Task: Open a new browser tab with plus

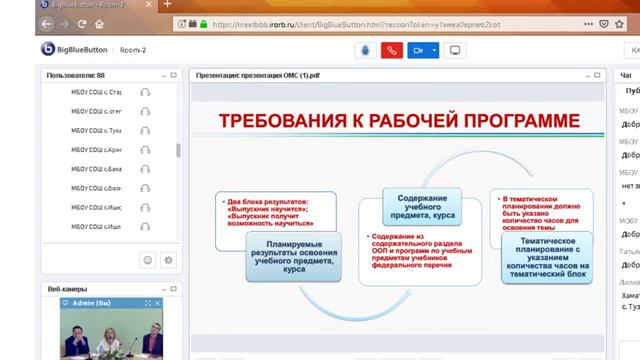Action: pyautogui.click(x=167, y=4)
